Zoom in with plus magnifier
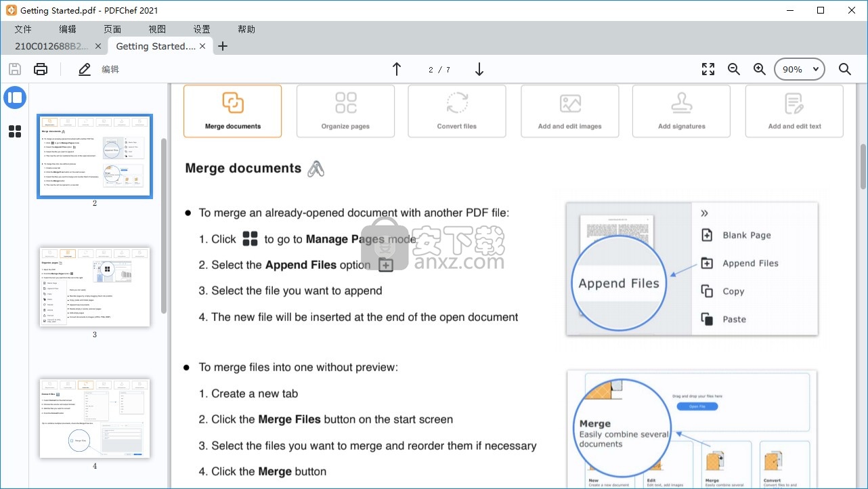 (x=760, y=69)
